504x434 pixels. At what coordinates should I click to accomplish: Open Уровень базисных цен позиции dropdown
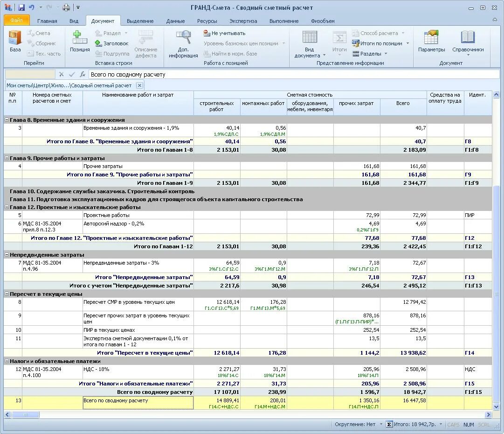pos(244,43)
